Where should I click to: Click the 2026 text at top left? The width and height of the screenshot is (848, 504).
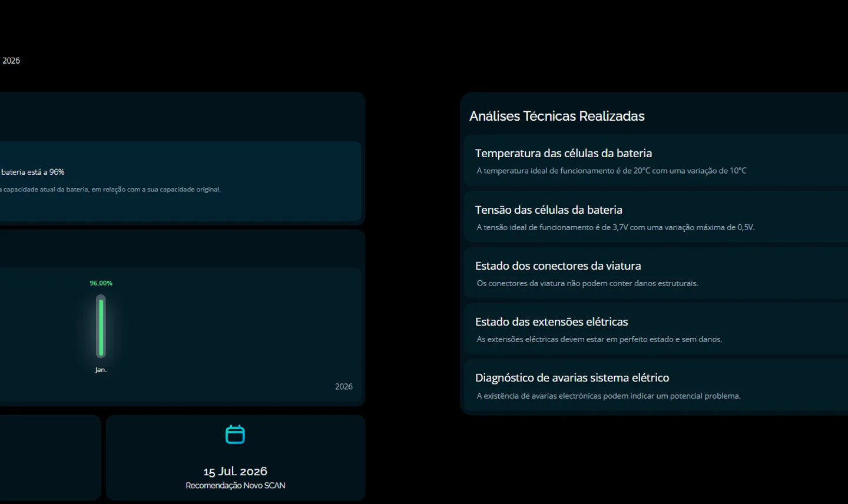11,61
